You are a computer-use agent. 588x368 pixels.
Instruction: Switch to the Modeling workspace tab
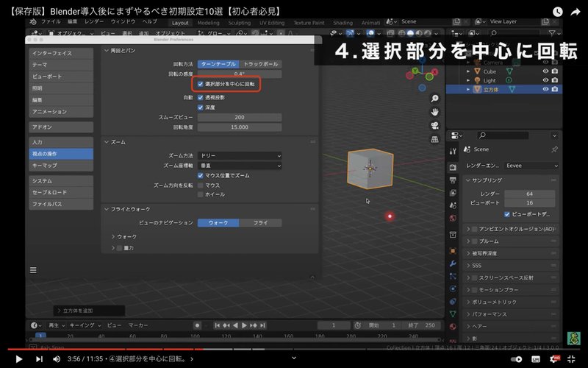[x=208, y=23]
